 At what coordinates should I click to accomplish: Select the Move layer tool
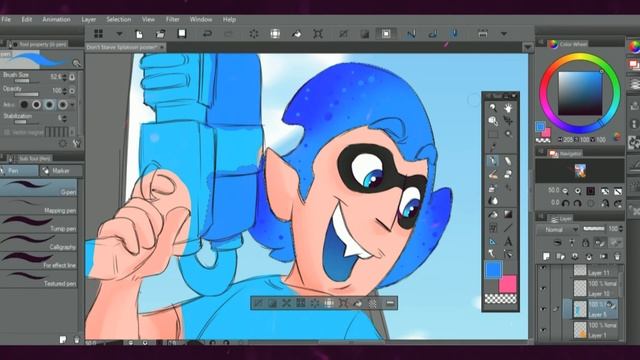tap(508, 121)
